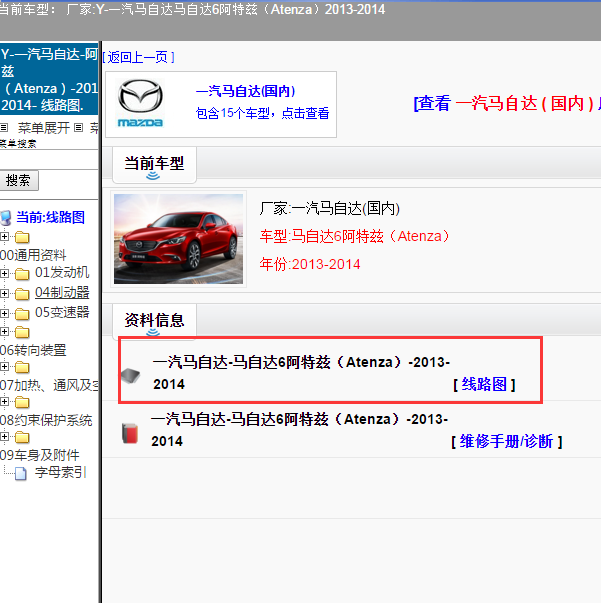Click the 返回上一页 back link
The height and width of the screenshot is (603, 601).
click(139, 57)
